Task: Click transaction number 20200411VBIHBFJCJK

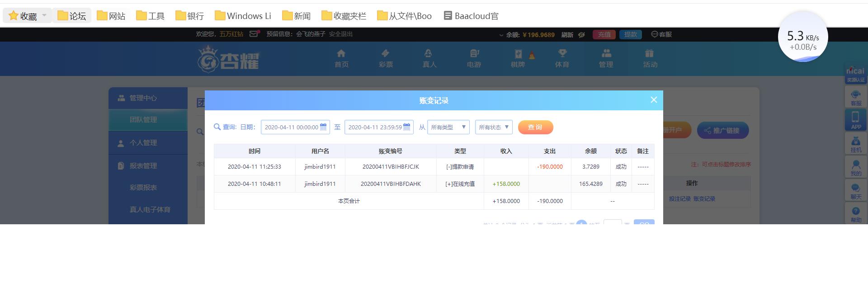Action: pyautogui.click(x=391, y=167)
